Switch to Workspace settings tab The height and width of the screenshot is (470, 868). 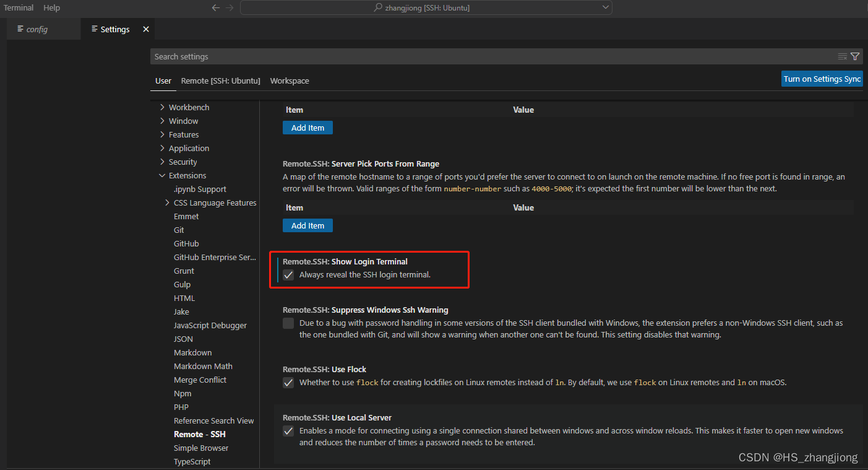tap(290, 81)
